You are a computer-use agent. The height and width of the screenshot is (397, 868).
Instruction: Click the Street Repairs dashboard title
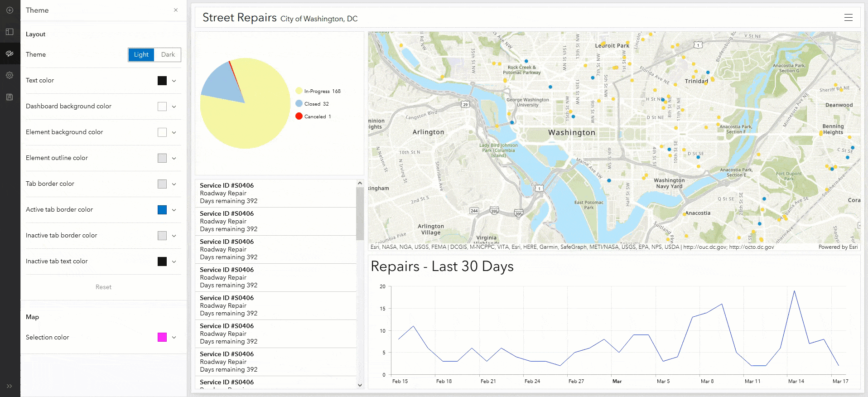click(240, 17)
